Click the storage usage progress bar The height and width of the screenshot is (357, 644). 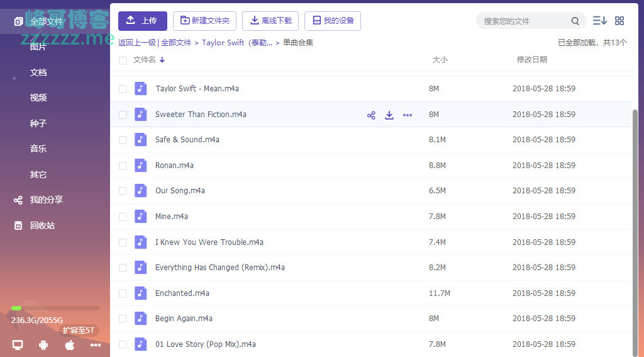(x=55, y=308)
